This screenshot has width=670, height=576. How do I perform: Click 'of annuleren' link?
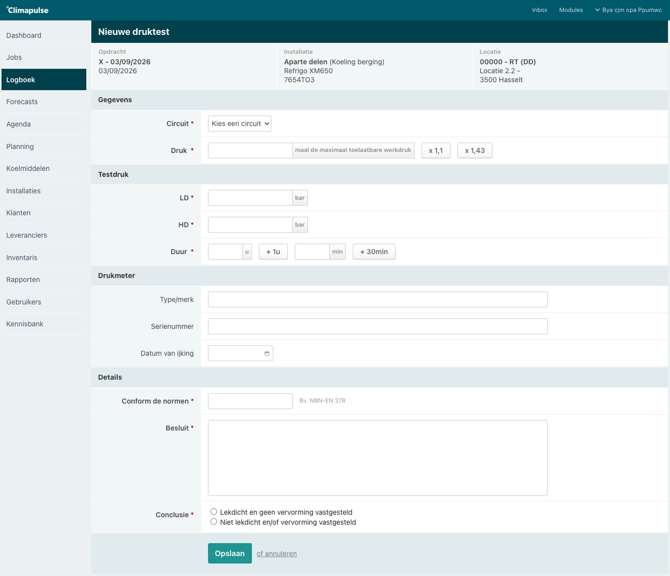(276, 553)
